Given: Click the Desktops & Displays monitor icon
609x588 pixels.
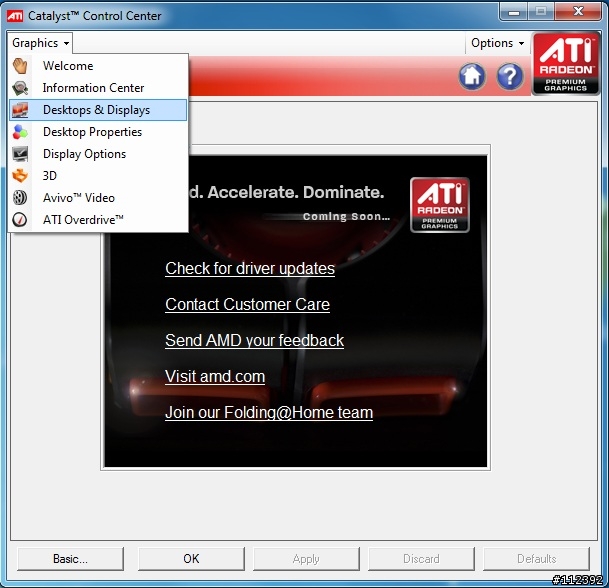Looking at the screenshot, I should [20, 110].
